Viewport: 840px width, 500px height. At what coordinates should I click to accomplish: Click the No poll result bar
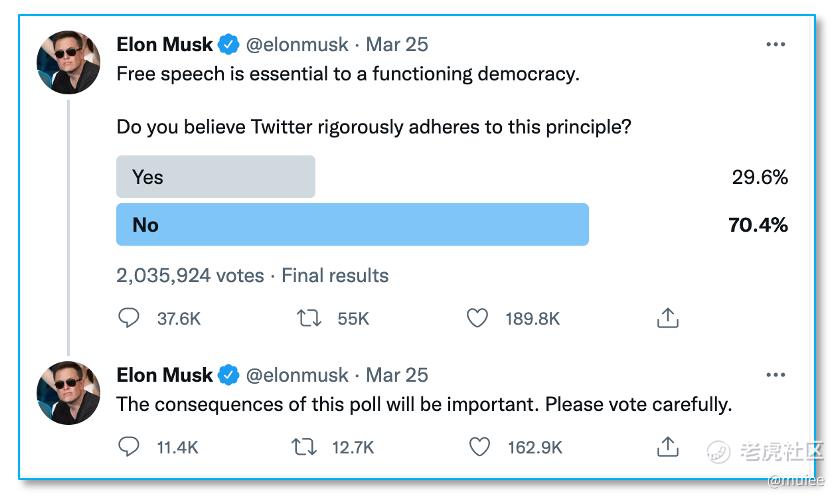(x=352, y=225)
